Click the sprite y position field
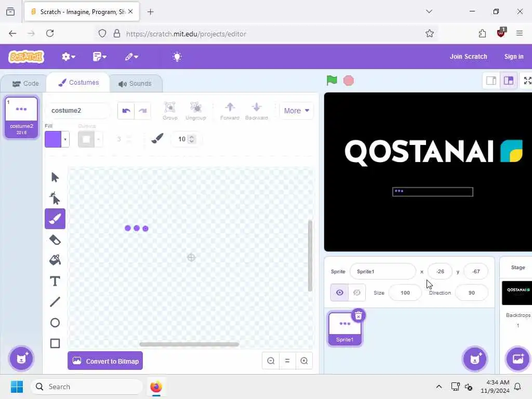This screenshot has width=532, height=399. (476, 271)
